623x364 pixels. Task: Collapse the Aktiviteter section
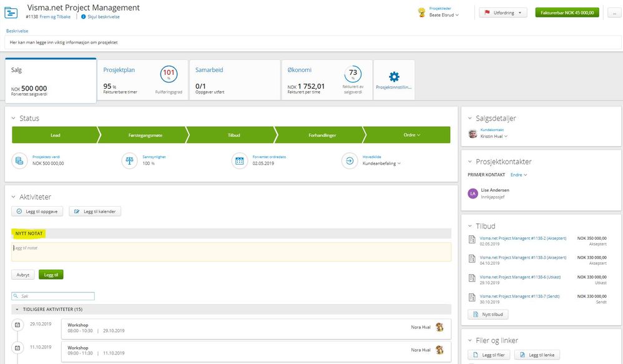point(13,197)
